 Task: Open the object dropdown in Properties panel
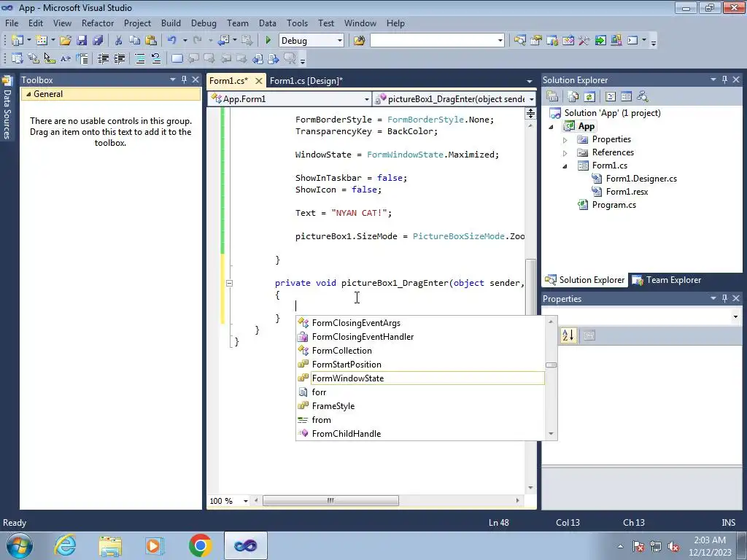tap(735, 316)
